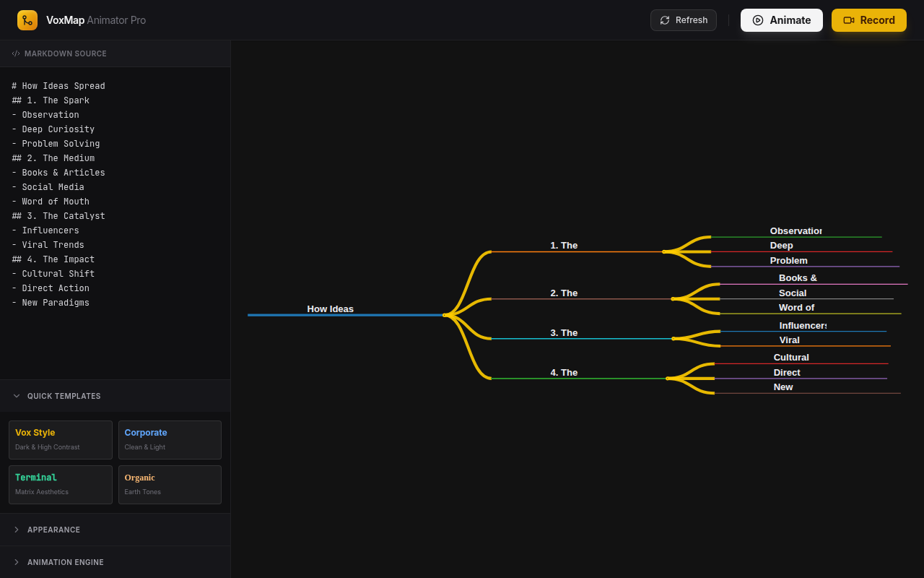Click the 'Observation' leaf node in mind map
The image size is (924, 578).
(x=796, y=231)
